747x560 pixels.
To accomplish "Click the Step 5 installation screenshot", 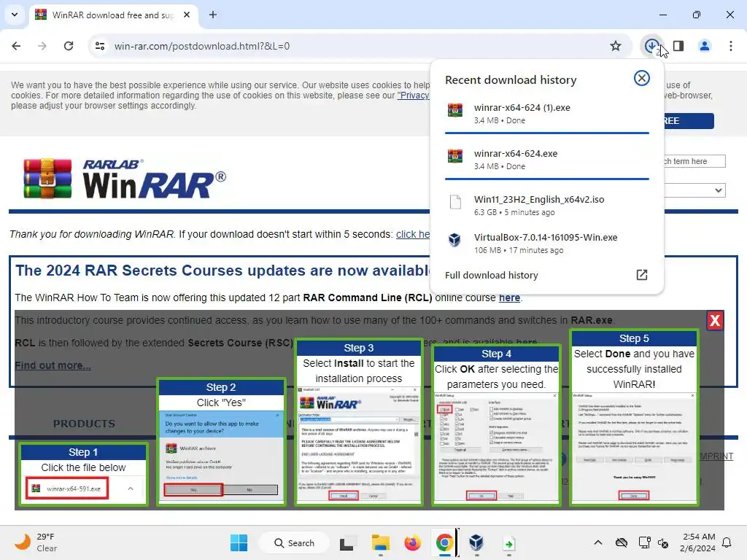I will point(634,448).
